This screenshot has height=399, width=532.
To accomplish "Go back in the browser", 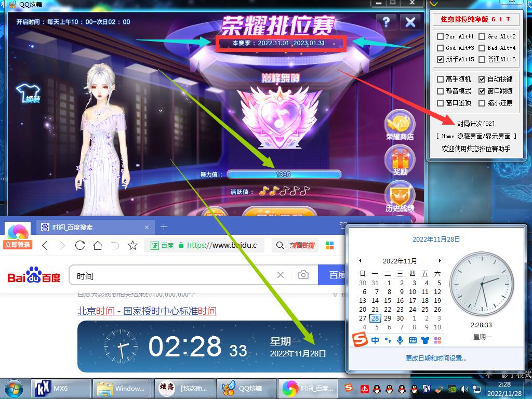I will pos(45,245).
